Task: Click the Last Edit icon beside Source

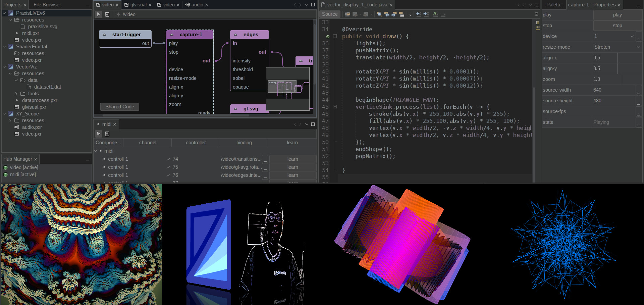Action: (347, 14)
